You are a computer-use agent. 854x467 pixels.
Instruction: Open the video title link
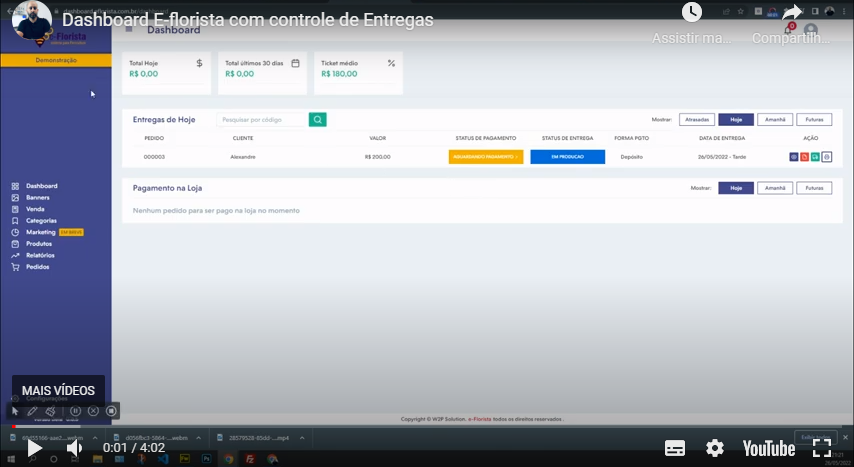pos(248,20)
